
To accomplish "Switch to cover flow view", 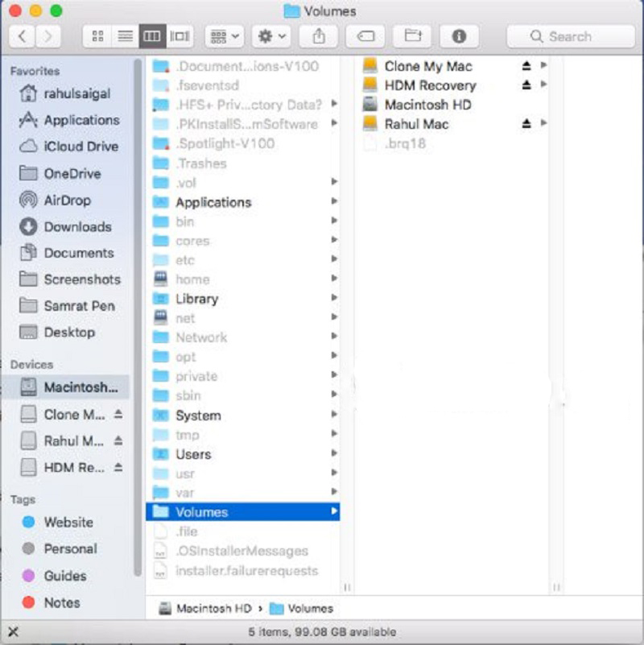I will [180, 36].
